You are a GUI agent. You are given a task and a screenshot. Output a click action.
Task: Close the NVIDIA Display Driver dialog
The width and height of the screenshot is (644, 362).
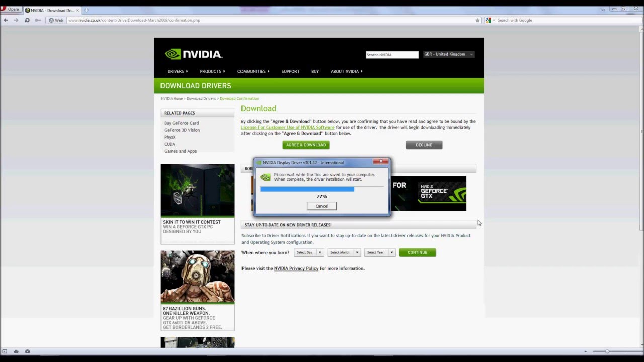(381, 162)
